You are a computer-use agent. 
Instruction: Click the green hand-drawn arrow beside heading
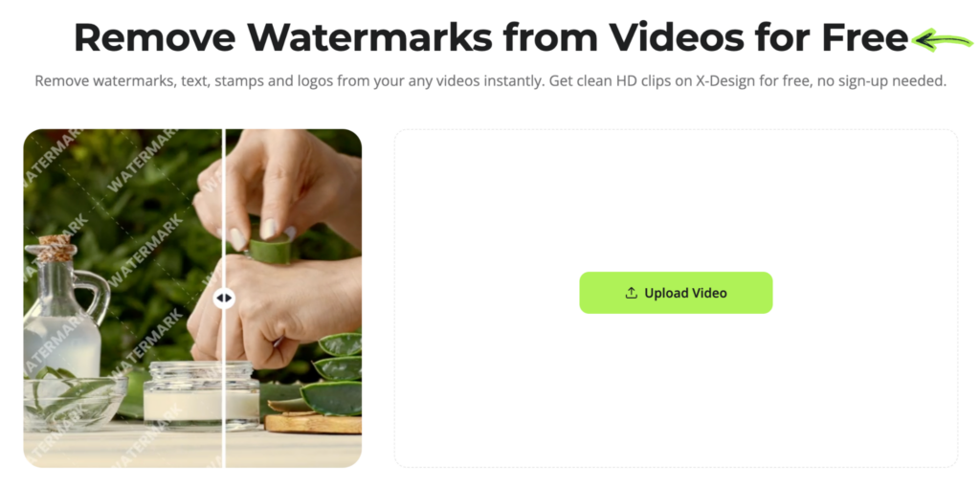(x=942, y=40)
